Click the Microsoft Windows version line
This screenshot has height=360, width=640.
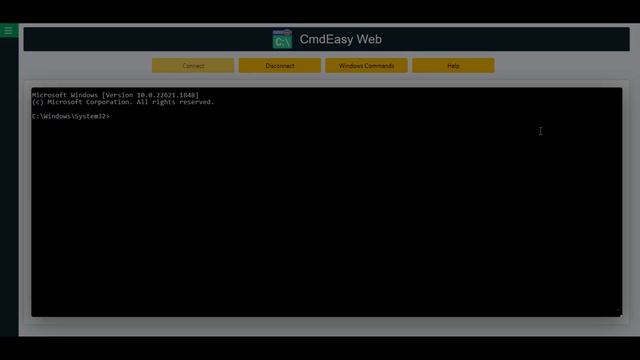tap(115, 95)
